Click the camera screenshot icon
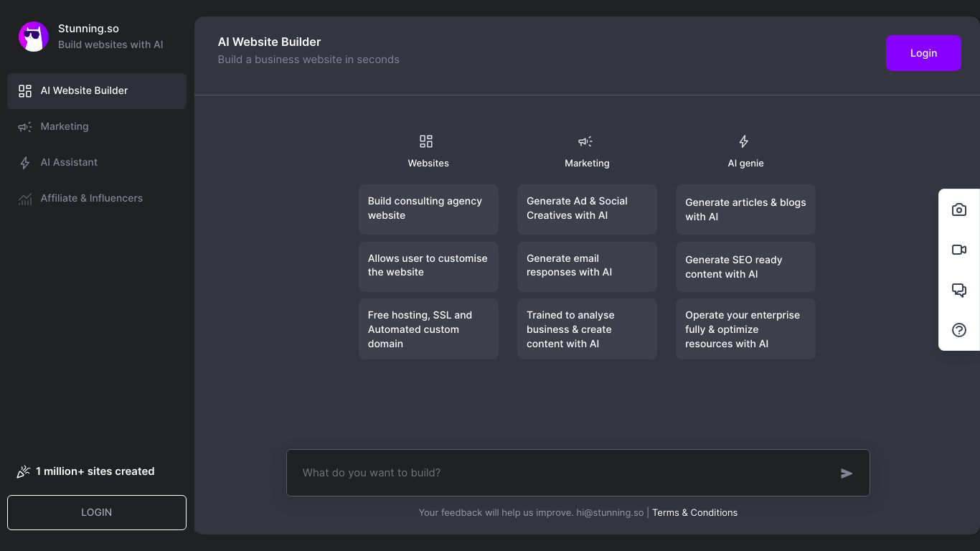This screenshot has height=551, width=980. pos(958,209)
